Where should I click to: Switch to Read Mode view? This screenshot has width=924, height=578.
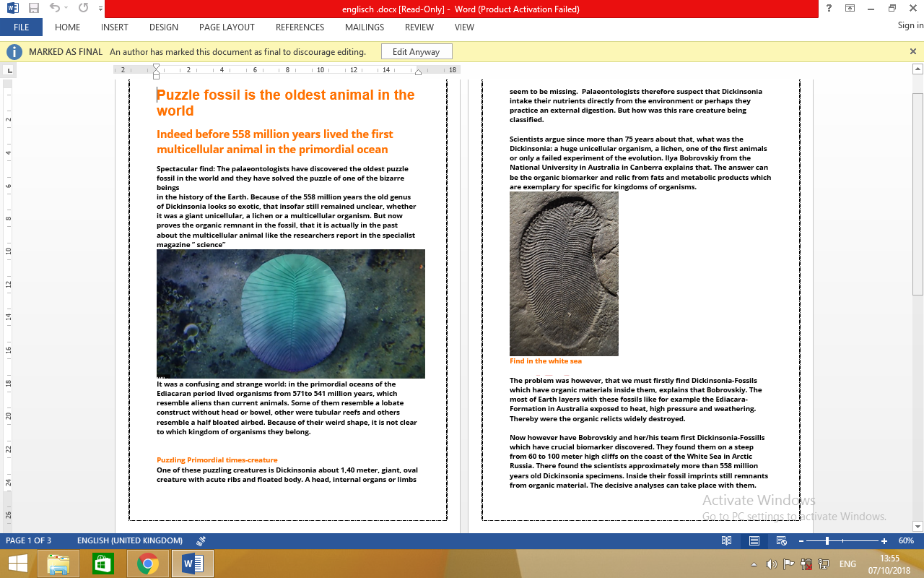[727, 540]
